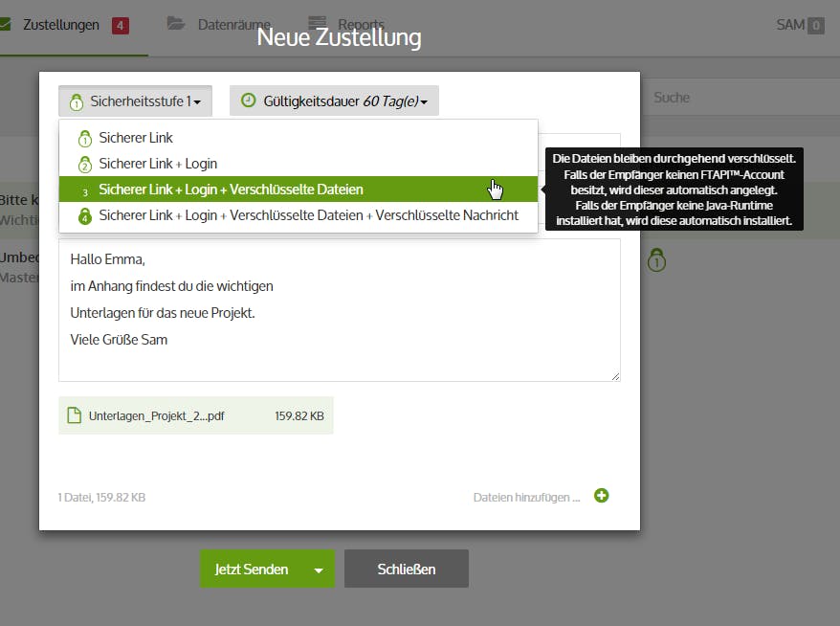Choose the option ending with Verschlüsselte Nachricht
Screen dimensions: 840x626
coord(298,215)
